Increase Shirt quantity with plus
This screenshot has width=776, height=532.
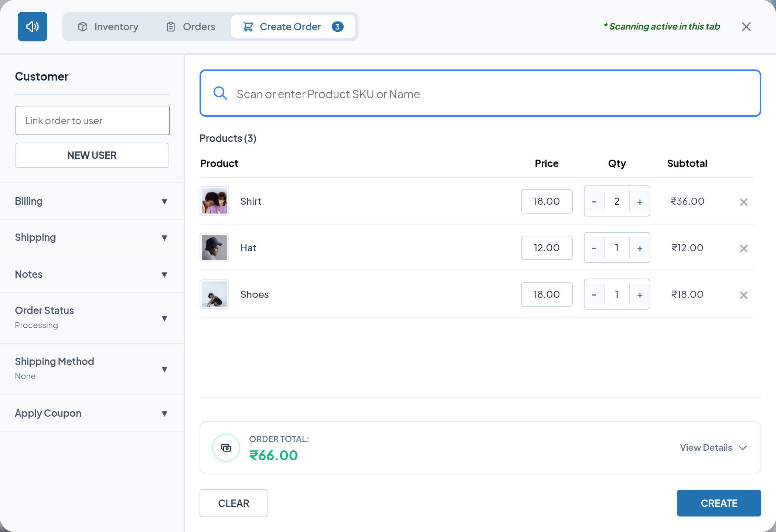(640, 201)
